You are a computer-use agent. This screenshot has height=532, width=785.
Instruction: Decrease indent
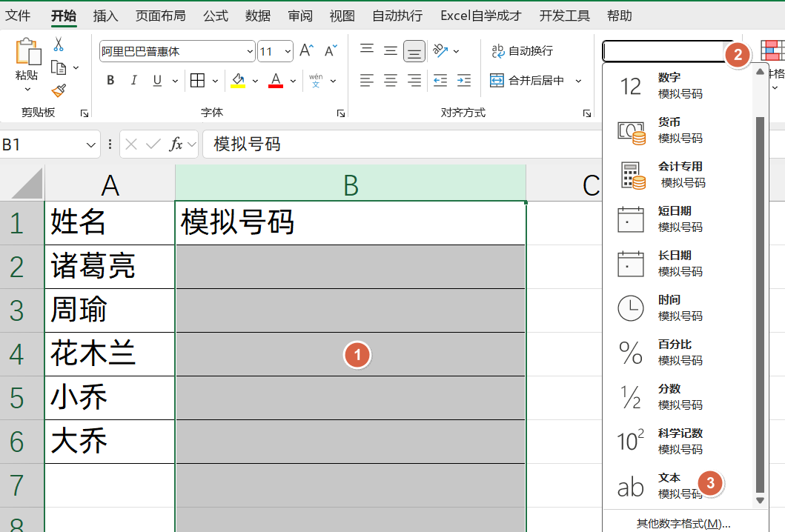click(x=440, y=80)
